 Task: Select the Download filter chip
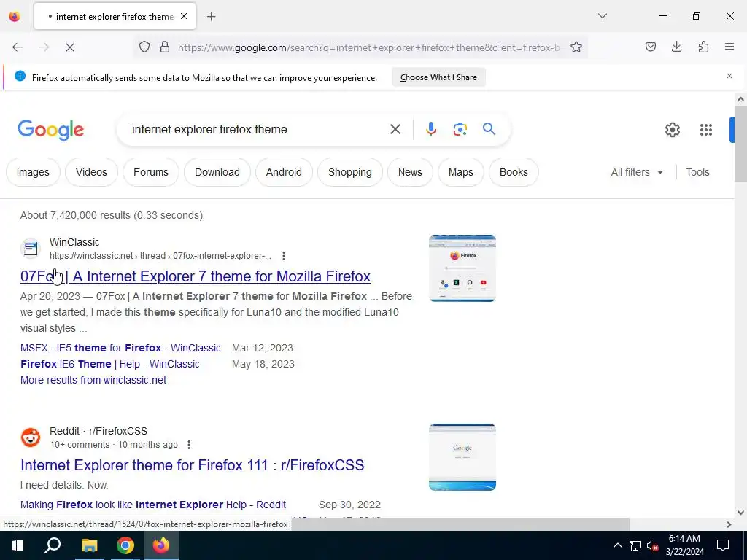point(217,172)
